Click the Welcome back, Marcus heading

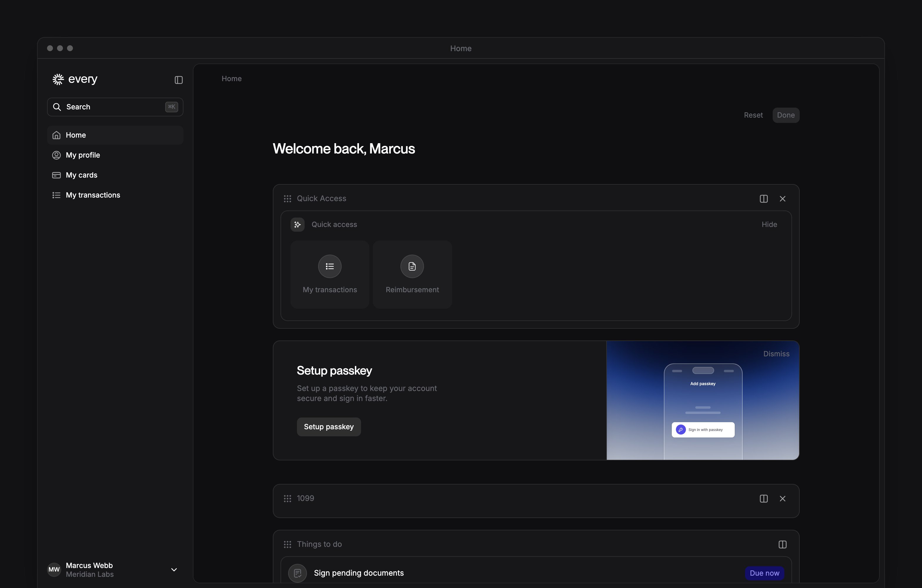click(343, 149)
